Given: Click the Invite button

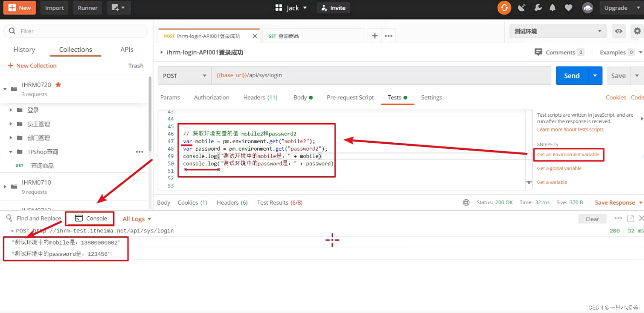Looking at the screenshot, I should coord(333,8).
